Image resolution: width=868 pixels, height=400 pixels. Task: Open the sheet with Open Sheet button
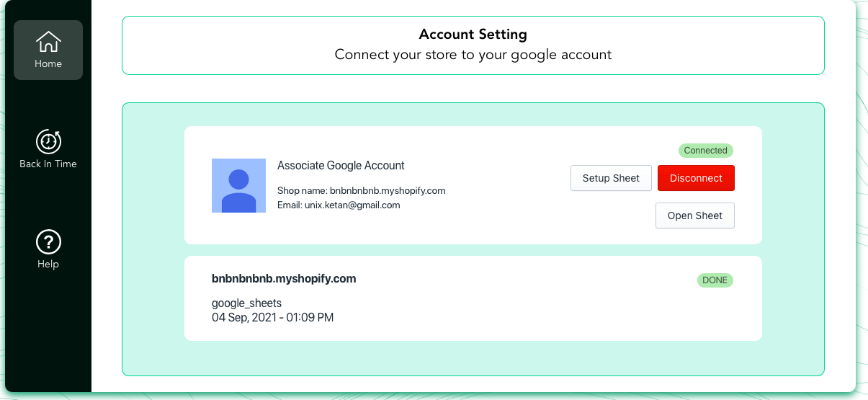point(694,215)
